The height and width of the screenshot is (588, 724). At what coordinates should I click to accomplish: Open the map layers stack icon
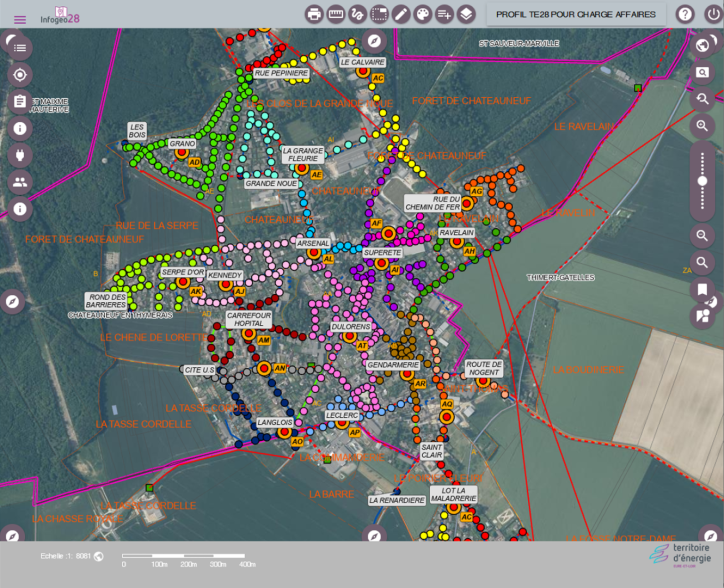click(x=466, y=14)
